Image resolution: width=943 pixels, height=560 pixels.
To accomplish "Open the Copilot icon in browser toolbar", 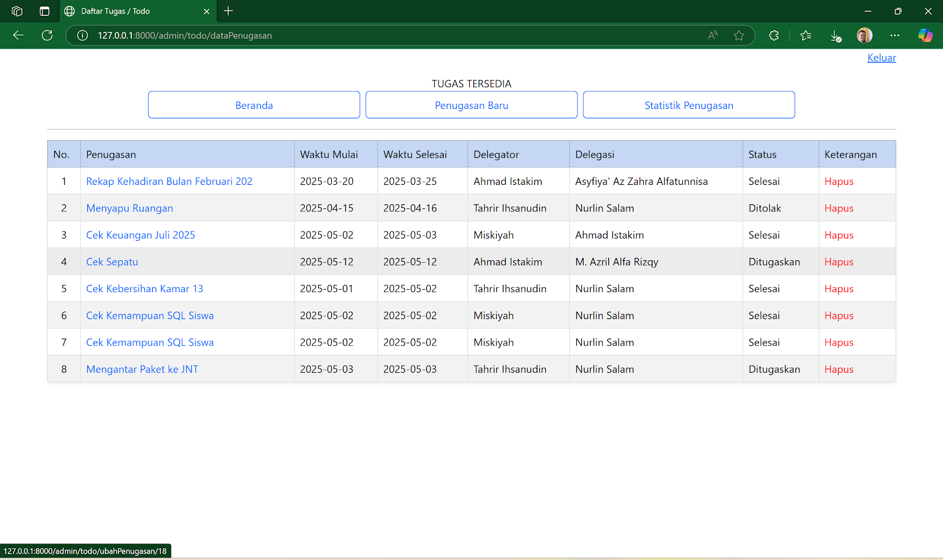I will coord(925,35).
